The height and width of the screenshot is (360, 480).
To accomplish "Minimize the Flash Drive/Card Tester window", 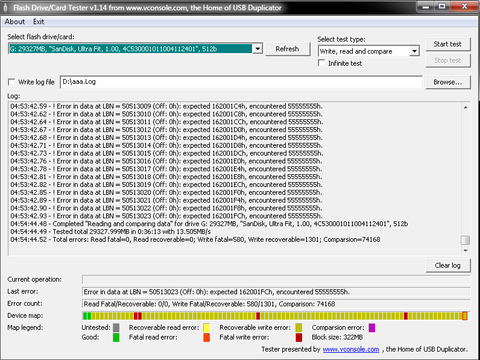I will [x=425, y=6].
